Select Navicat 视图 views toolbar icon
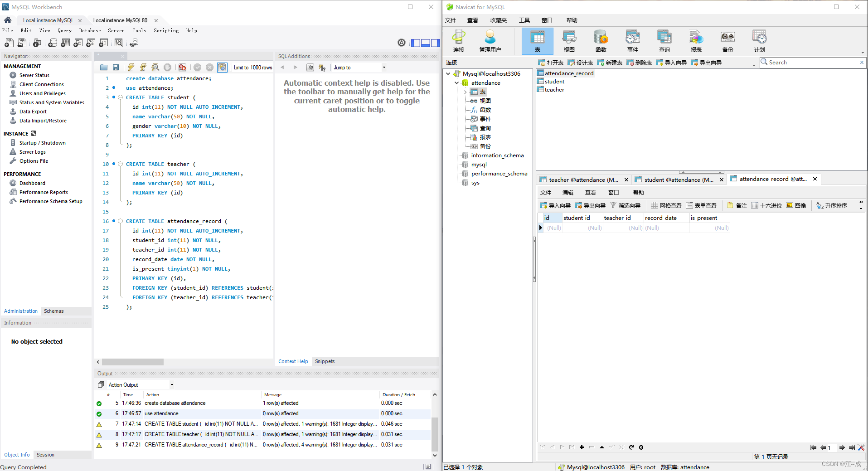The image size is (868, 471). 569,41
